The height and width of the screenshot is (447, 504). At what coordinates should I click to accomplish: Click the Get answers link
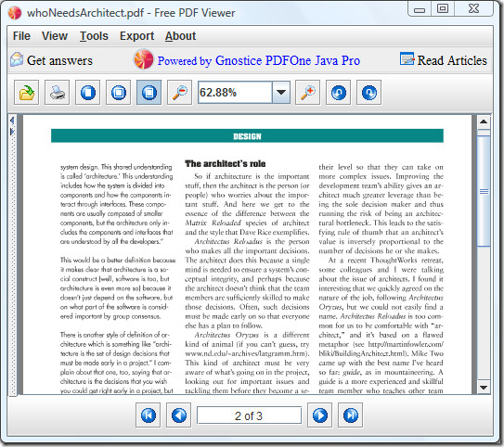click(59, 60)
